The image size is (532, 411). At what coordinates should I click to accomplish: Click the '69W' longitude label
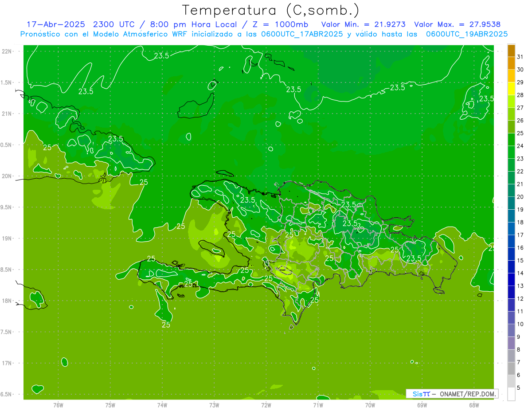(x=422, y=405)
